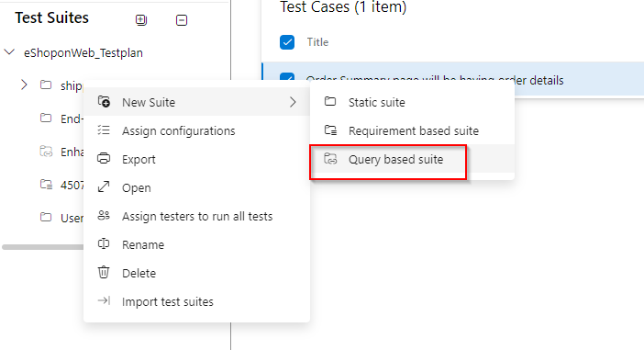Collapse the eShoponWeb_Testplan tree node

(9, 52)
